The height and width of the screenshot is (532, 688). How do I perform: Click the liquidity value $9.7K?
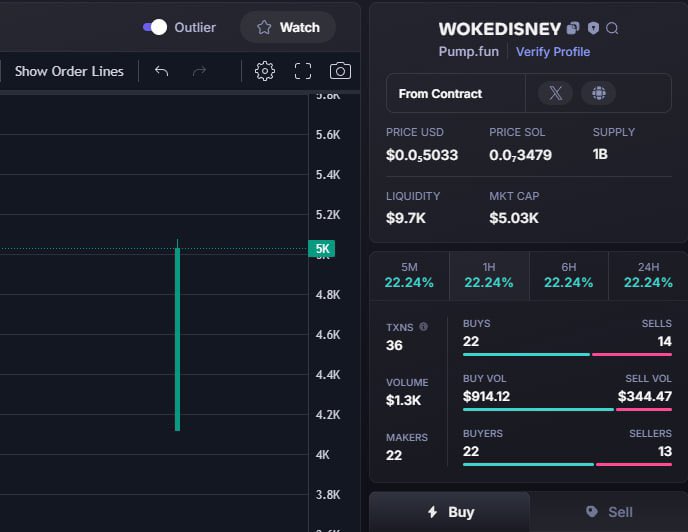[405, 218]
